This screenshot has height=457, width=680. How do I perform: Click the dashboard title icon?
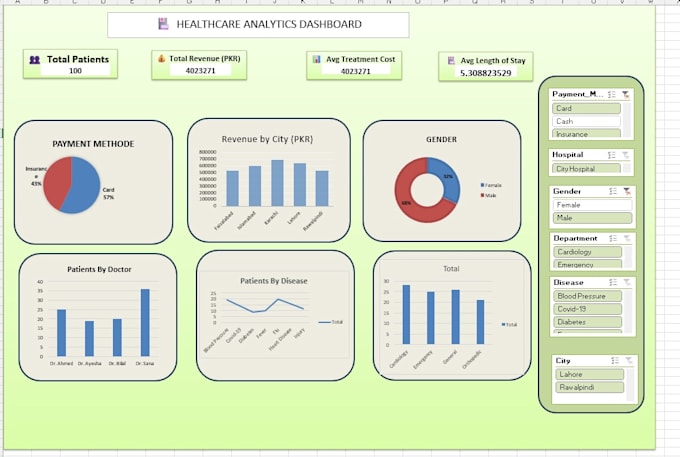[163, 24]
